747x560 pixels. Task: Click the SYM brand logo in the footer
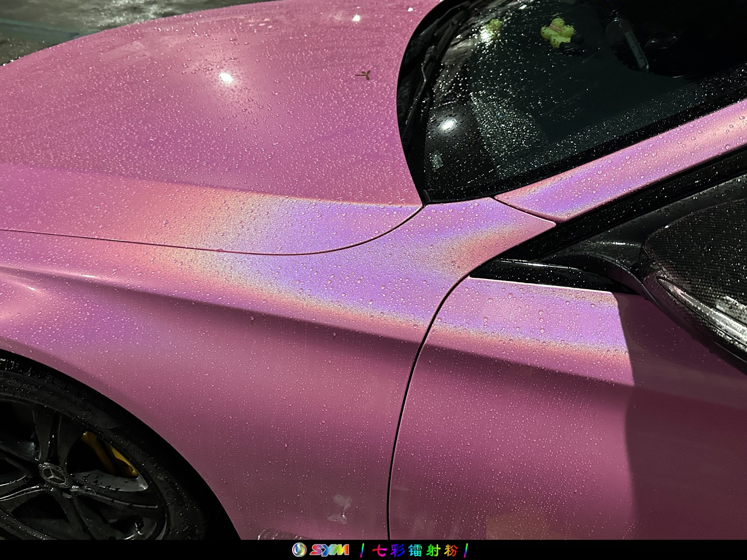(320, 551)
